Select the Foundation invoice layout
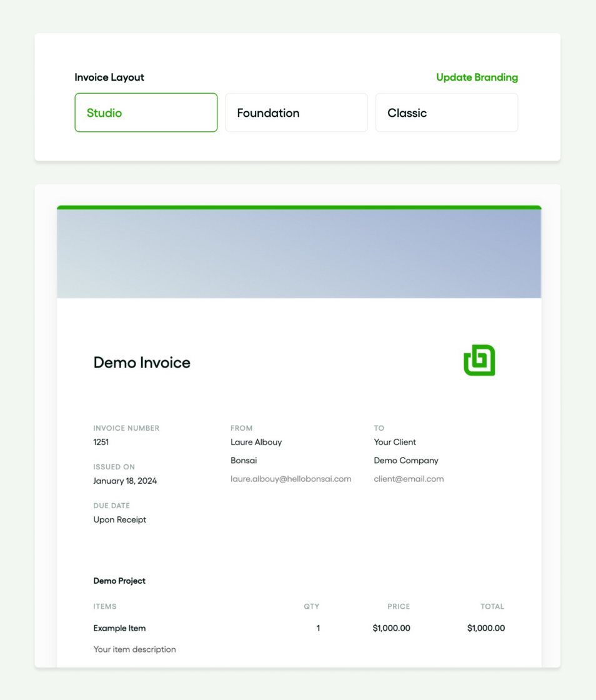The width and height of the screenshot is (596, 700). pos(296,112)
